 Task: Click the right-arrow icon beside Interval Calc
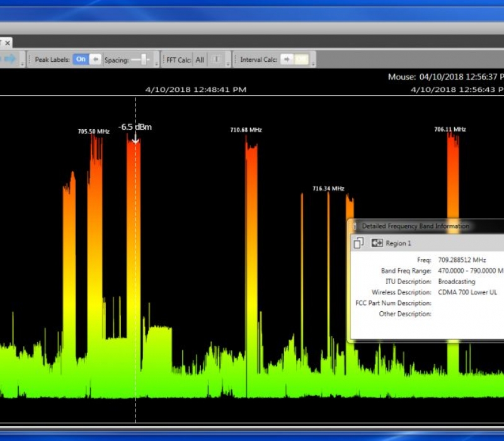coord(287,59)
